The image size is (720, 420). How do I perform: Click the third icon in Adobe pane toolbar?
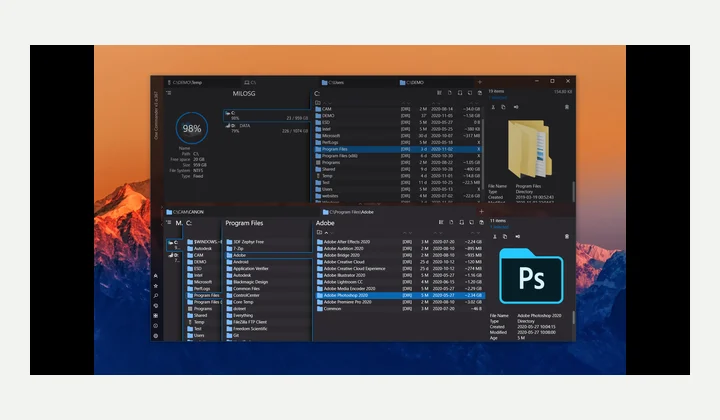tap(461, 223)
